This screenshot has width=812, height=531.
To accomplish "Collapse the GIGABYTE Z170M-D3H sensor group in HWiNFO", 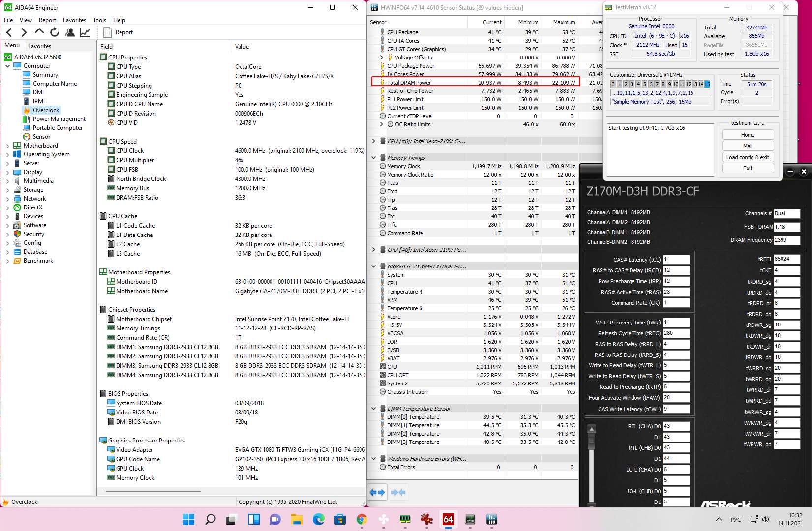I will coord(373,266).
